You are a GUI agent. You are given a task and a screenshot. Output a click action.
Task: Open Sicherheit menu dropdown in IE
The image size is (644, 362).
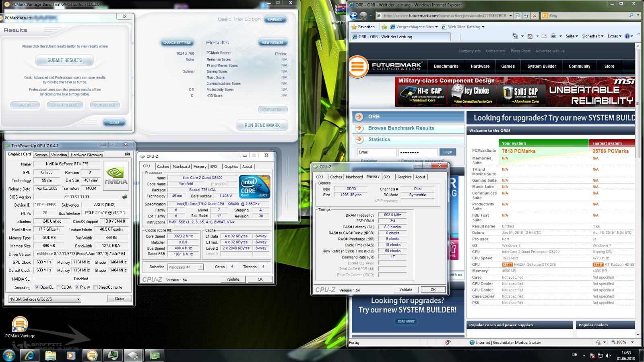[x=592, y=36]
